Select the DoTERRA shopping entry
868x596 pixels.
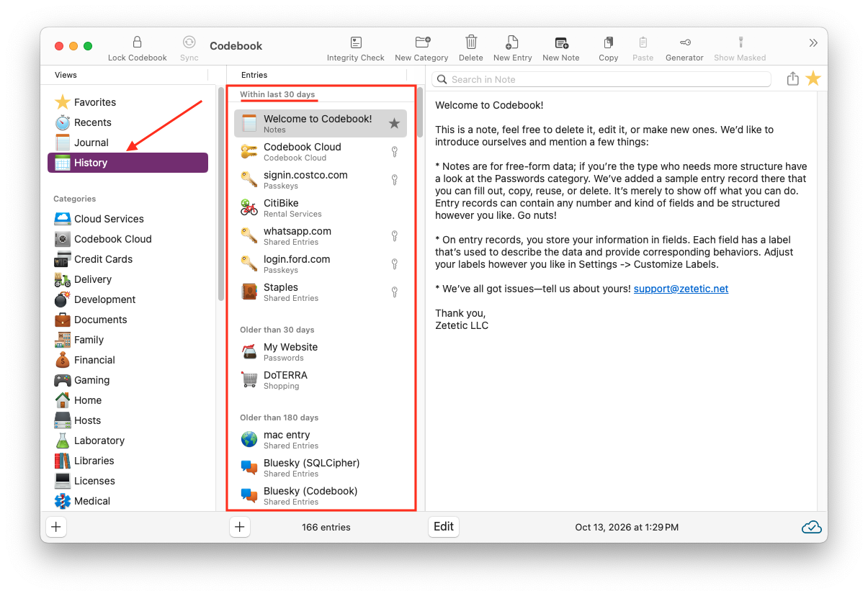pyautogui.click(x=321, y=379)
